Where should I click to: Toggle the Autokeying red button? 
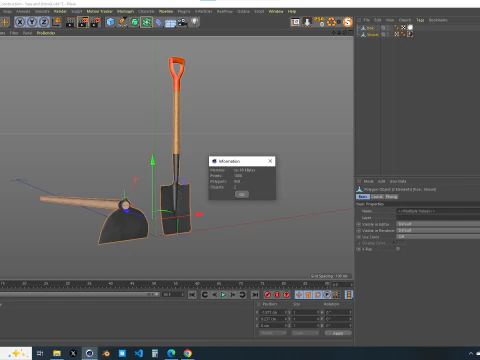point(277,295)
